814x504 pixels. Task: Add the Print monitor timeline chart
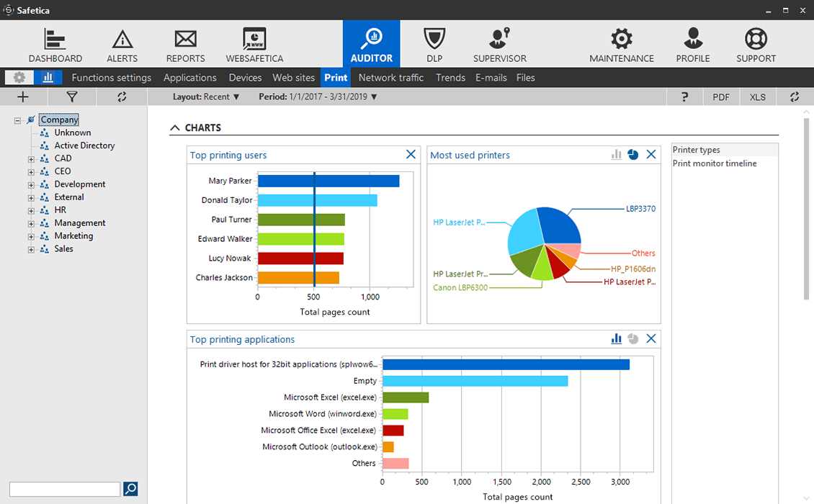(x=715, y=163)
